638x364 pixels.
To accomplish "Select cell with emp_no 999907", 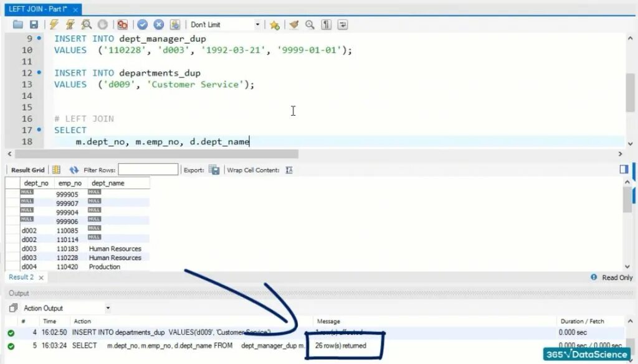I will coord(70,203).
